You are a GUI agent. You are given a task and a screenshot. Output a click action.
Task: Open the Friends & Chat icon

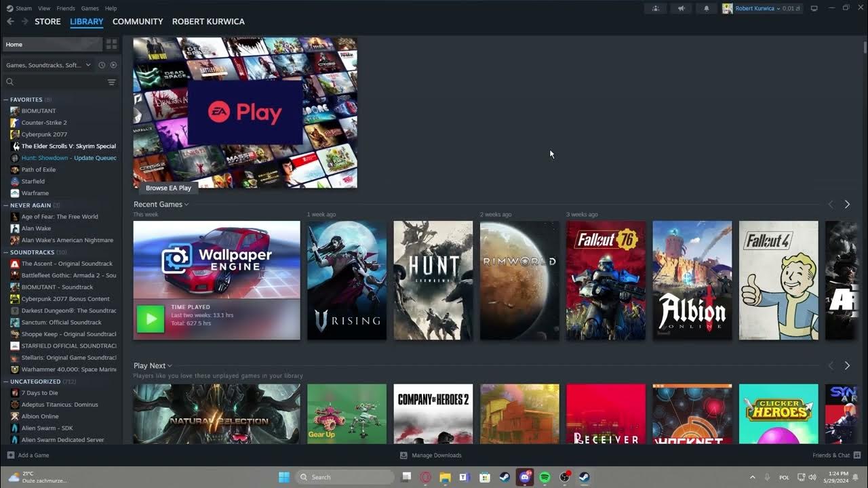857,455
